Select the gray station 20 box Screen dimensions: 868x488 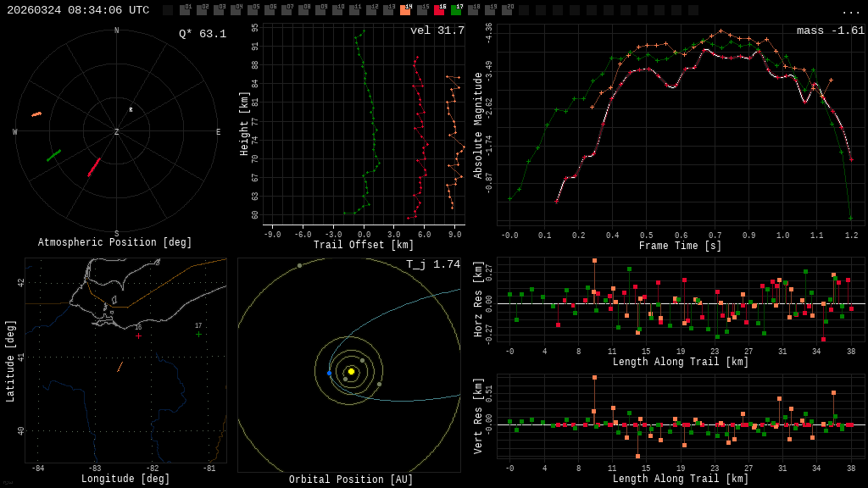(x=507, y=10)
